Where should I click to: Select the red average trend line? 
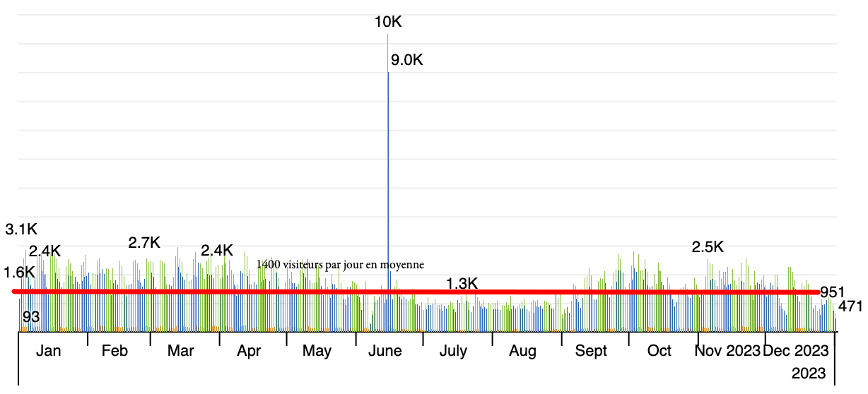(212, 291)
